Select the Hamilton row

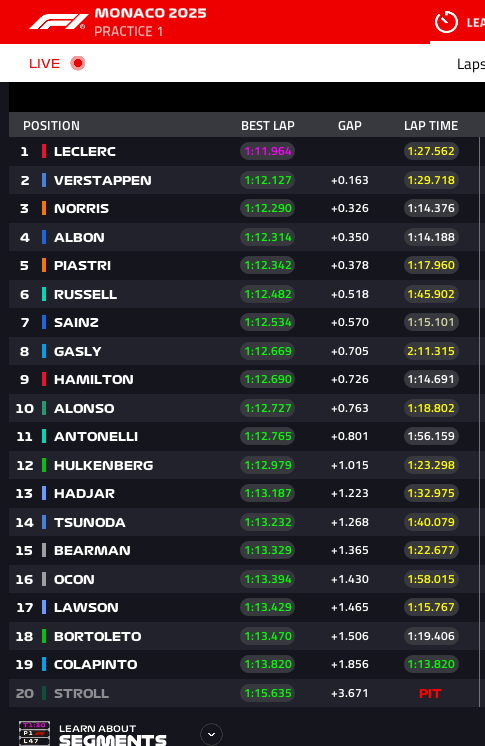coord(244,379)
